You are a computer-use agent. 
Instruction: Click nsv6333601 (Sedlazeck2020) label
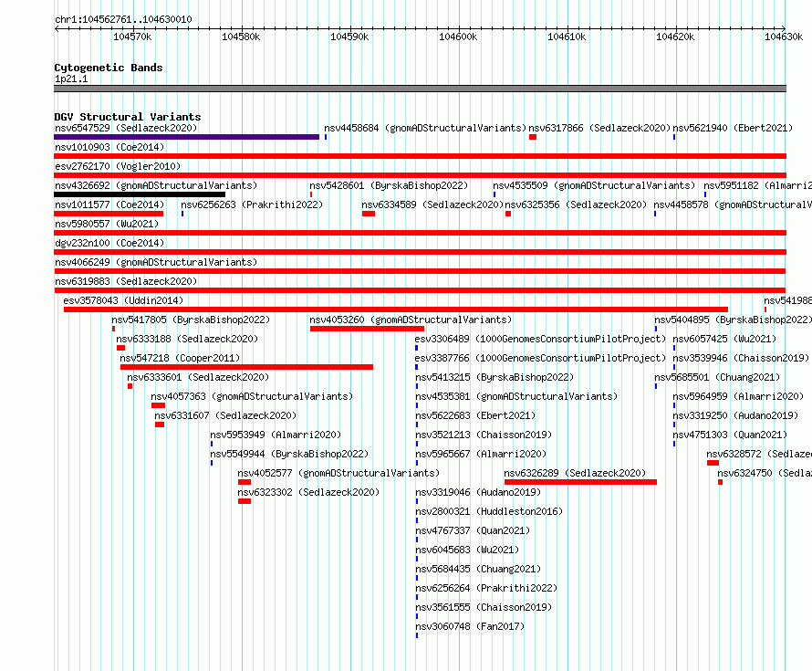coord(198,377)
